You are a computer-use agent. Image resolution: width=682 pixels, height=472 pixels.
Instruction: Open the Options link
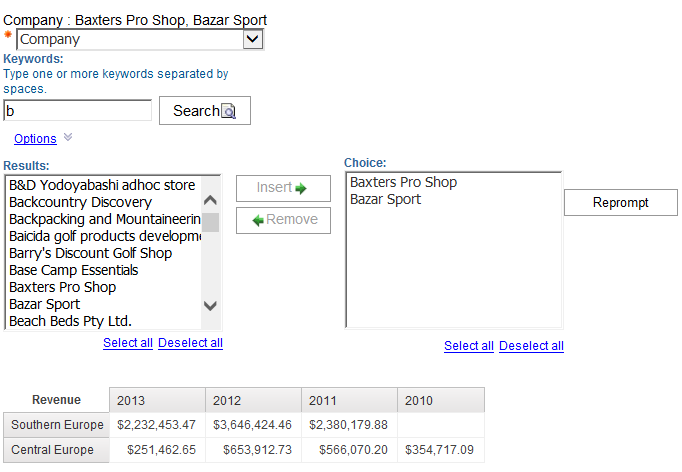coord(35,139)
